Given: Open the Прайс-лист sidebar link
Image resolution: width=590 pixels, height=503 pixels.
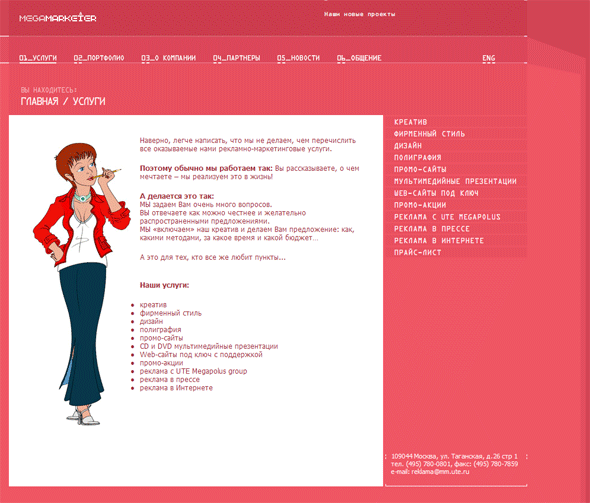Looking at the screenshot, I should 417,252.
